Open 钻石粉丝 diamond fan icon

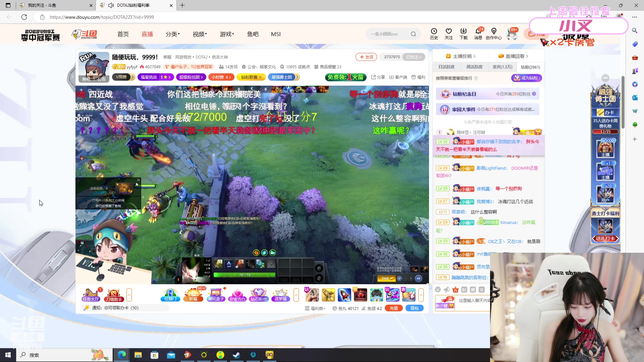(259, 295)
